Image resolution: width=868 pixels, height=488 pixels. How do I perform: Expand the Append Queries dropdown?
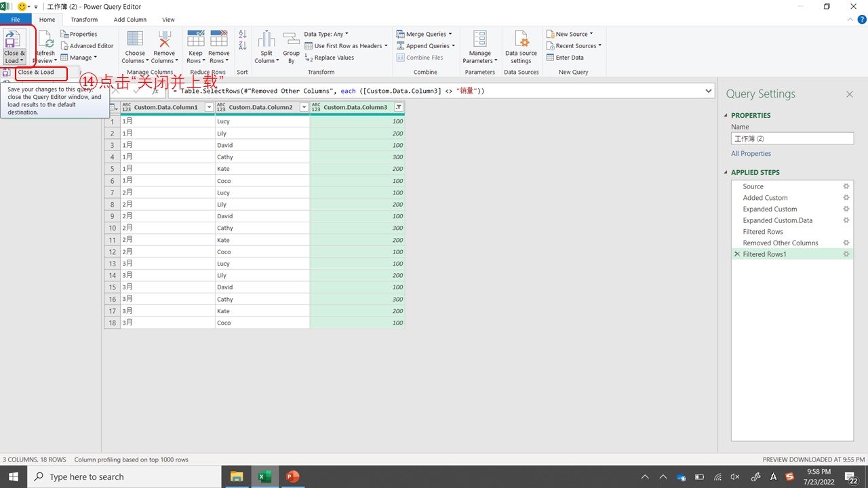point(453,46)
